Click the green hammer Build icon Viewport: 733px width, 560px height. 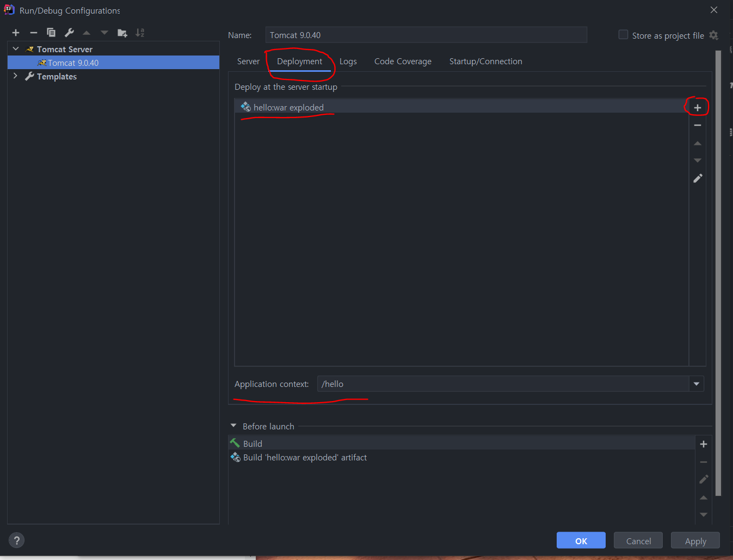click(235, 443)
